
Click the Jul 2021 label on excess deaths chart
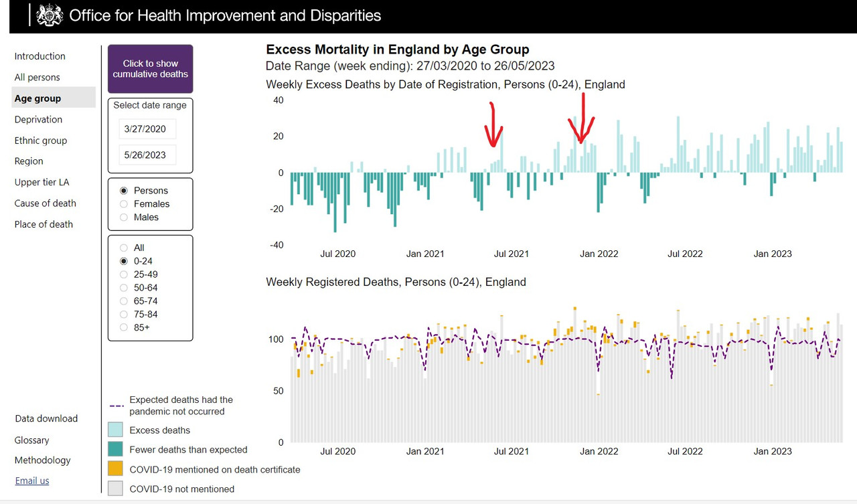(511, 254)
